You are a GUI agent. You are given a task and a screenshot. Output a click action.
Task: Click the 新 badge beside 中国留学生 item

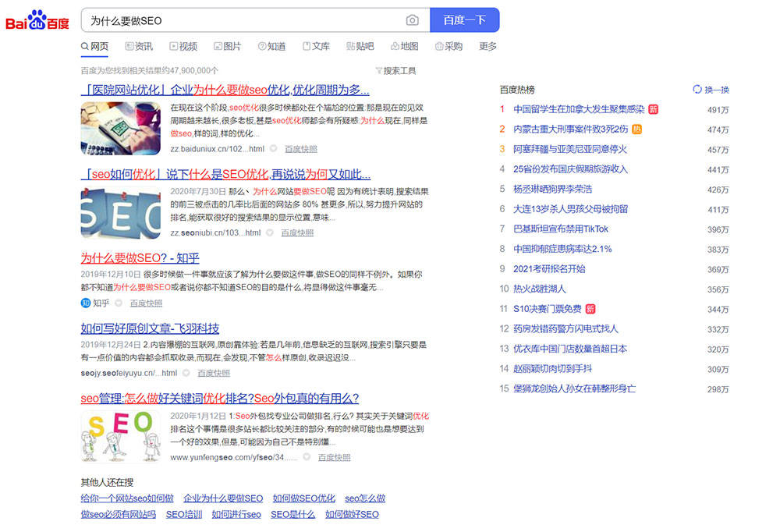click(653, 109)
